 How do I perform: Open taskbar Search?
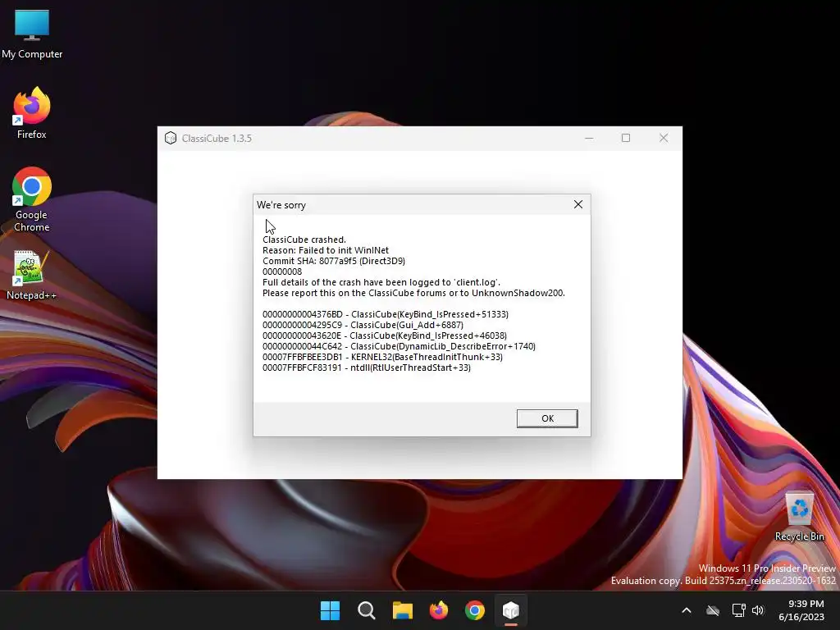pos(367,610)
